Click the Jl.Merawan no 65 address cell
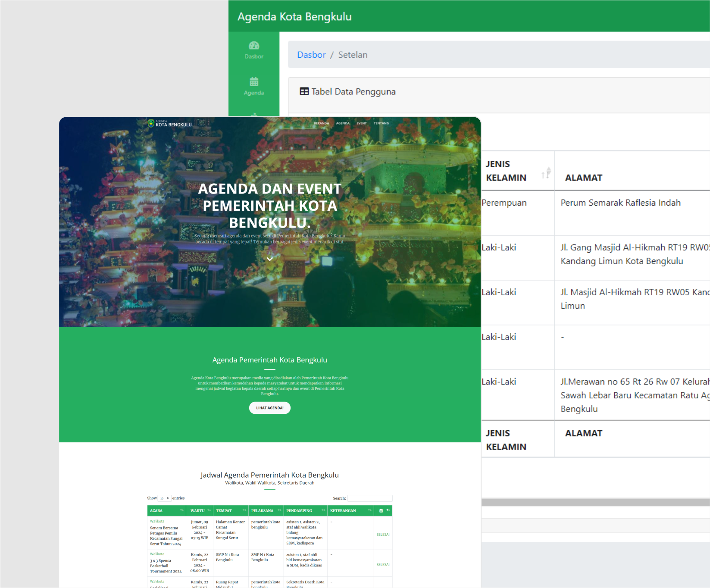710x588 pixels. 635,395
